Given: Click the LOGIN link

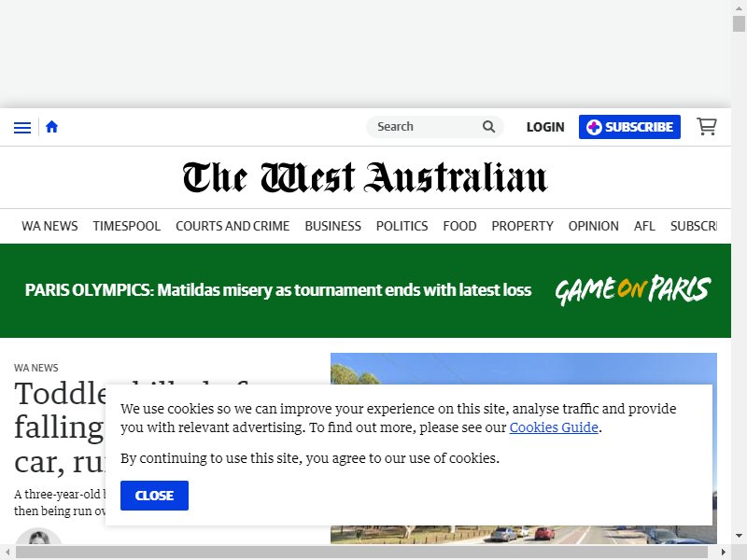Looking at the screenshot, I should click(x=545, y=127).
